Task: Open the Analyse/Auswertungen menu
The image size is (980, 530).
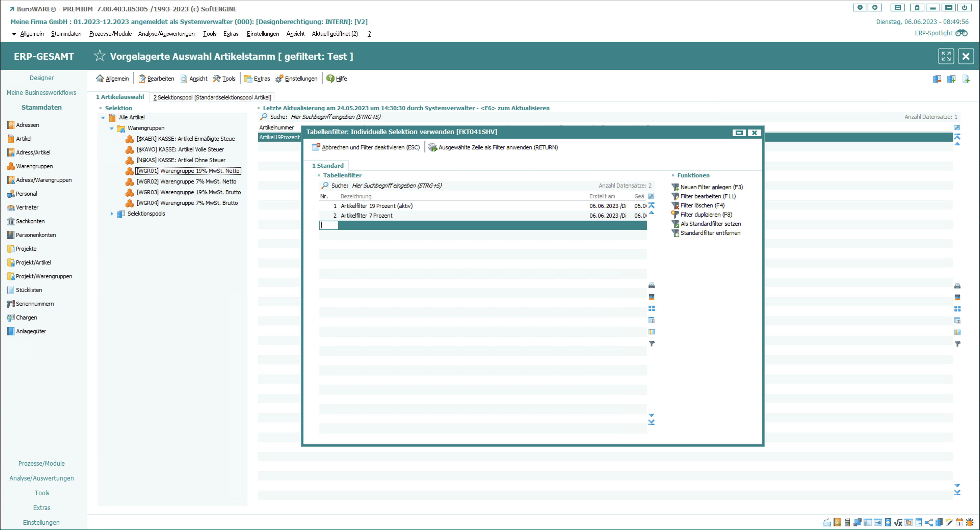Action: (x=166, y=34)
